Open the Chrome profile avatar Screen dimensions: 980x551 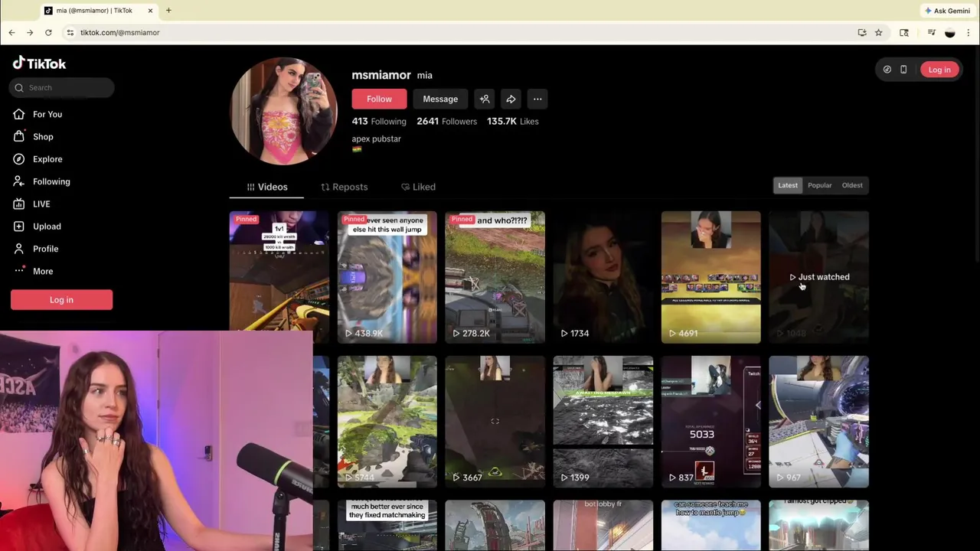[950, 33]
